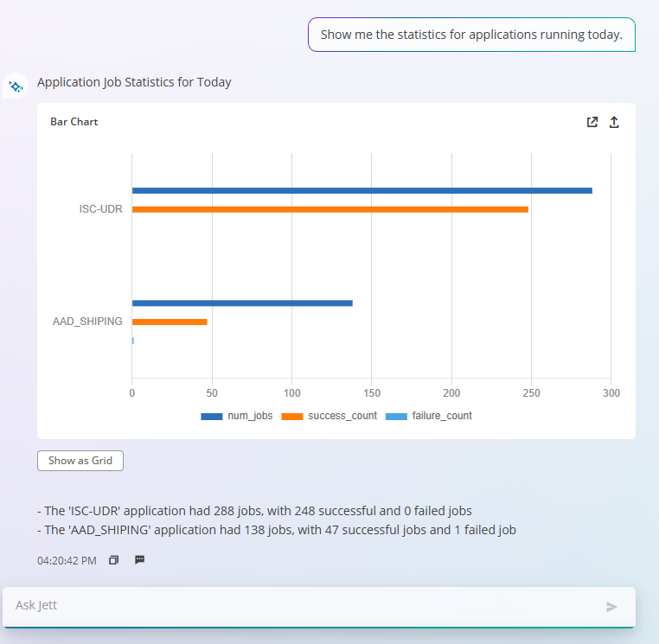This screenshot has width=659, height=644.
Task: Click Show as Grid button
Action: [80, 461]
